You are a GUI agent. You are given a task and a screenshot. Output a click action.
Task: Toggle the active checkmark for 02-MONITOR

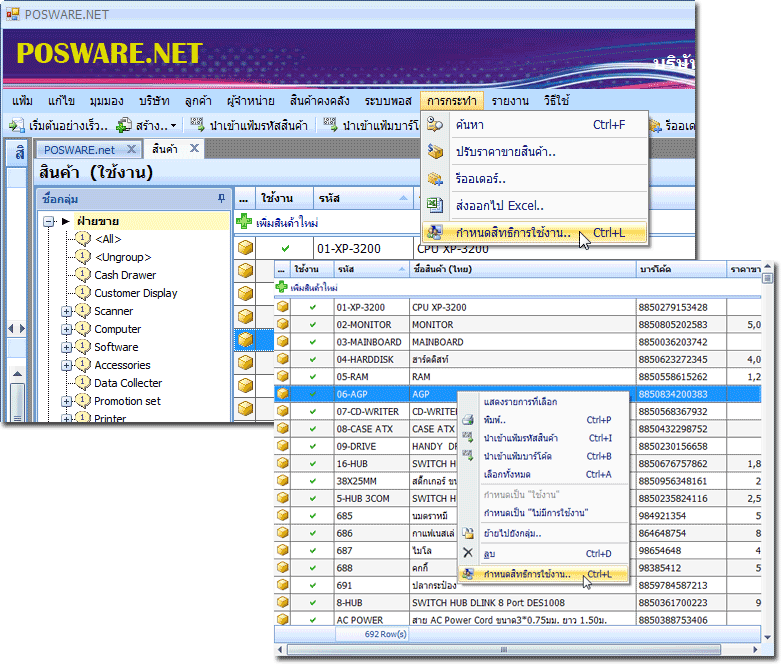coord(312,325)
